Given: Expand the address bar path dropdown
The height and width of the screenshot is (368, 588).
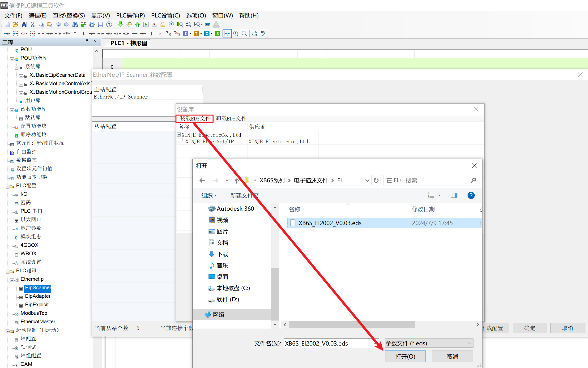Looking at the screenshot, I should tap(367, 180).
